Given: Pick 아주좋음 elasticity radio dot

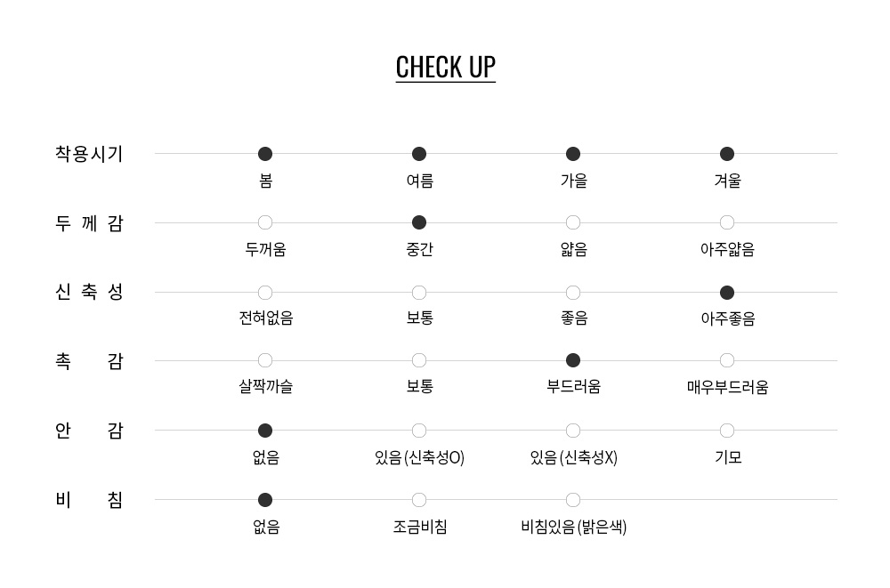Looking at the screenshot, I should click(727, 293).
